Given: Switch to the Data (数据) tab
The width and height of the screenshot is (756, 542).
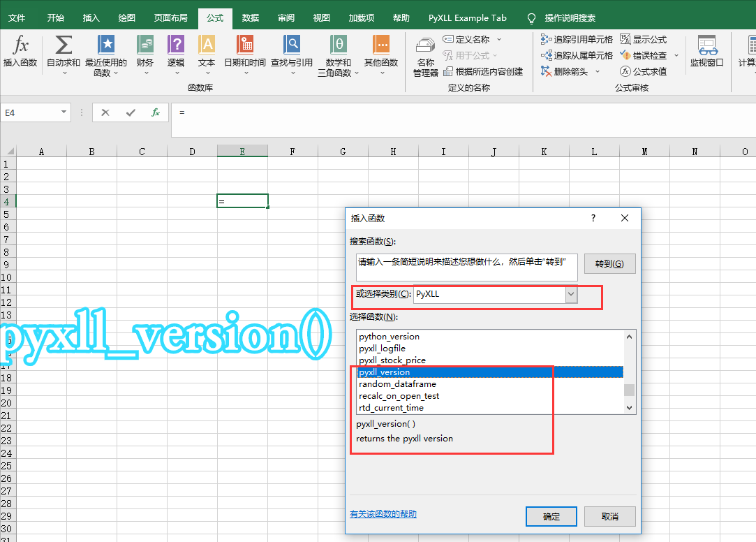Looking at the screenshot, I should pos(251,18).
